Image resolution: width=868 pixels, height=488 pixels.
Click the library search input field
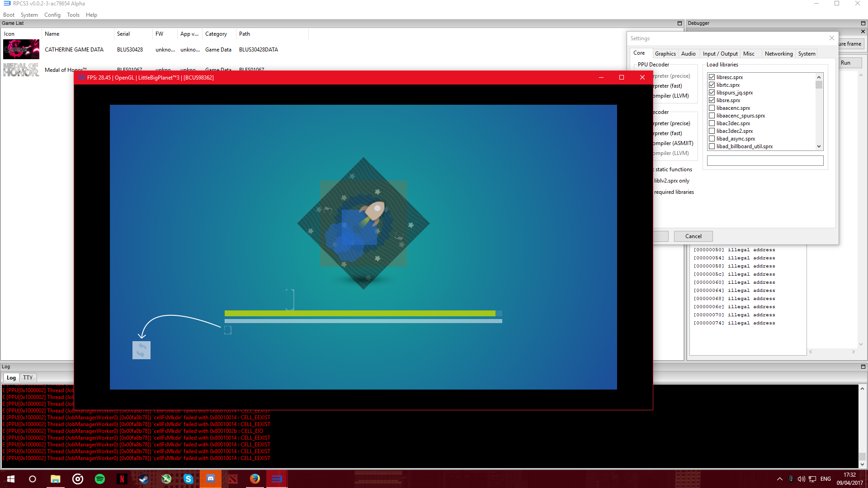[x=765, y=160]
